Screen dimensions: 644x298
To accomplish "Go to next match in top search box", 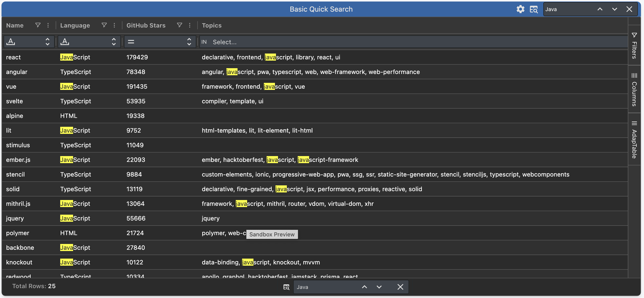I will point(614,9).
